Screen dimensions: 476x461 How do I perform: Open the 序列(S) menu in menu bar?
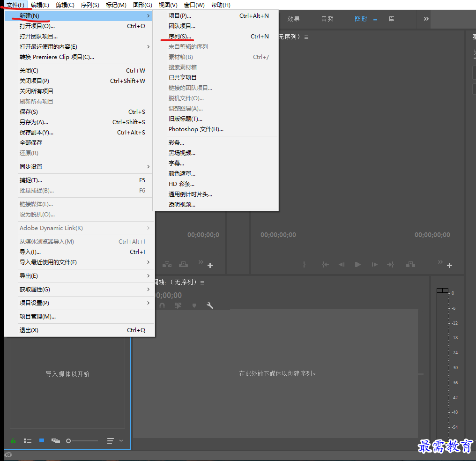pyautogui.click(x=90, y=5)
